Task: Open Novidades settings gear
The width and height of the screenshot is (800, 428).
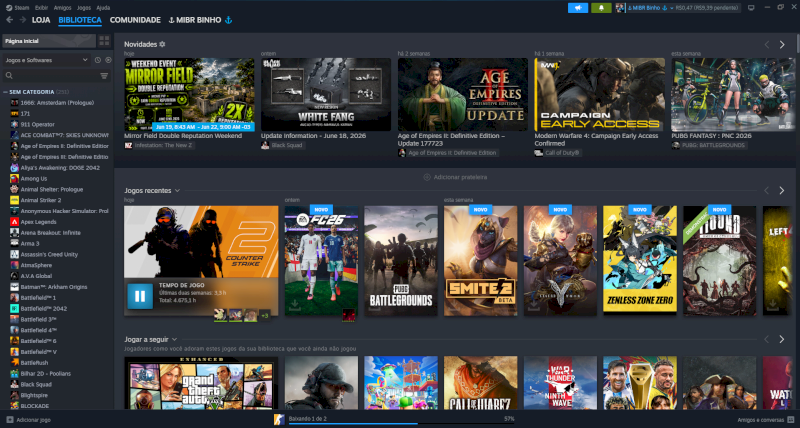Action: pos(162,44)
